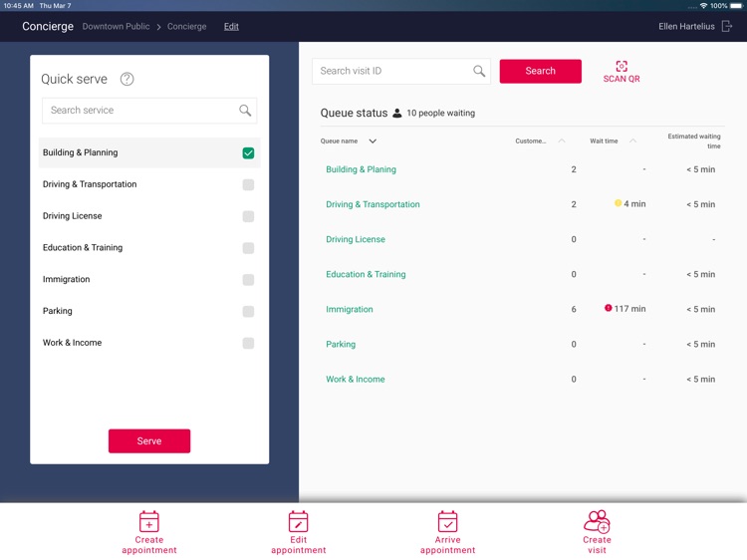Sort by Queue name chevron
Image resolution: width=747 pixels, height=560 pixels.
[373, 141]
